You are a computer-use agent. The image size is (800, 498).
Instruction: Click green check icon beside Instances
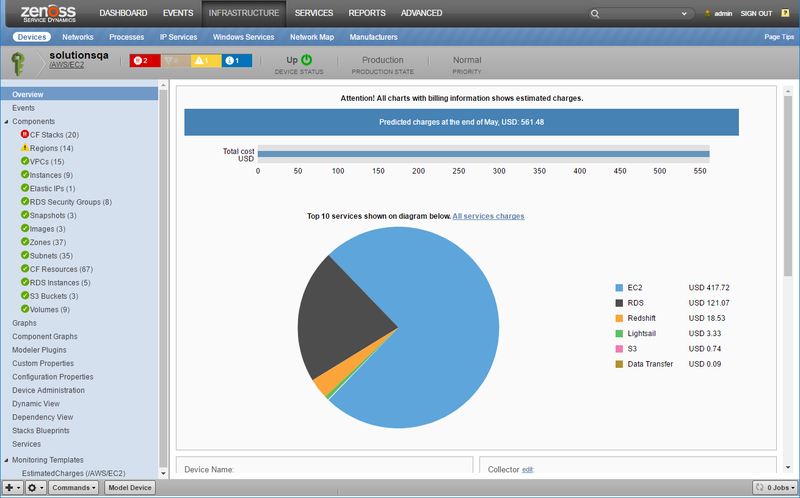pos(24,175)
